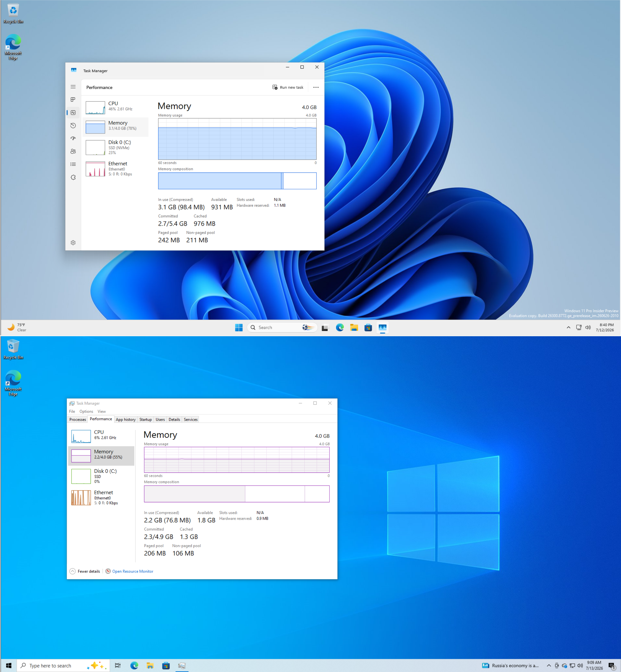Open Services puzzle icon in Windows 11 Task Manager sidebar

(x=73, y=177)
